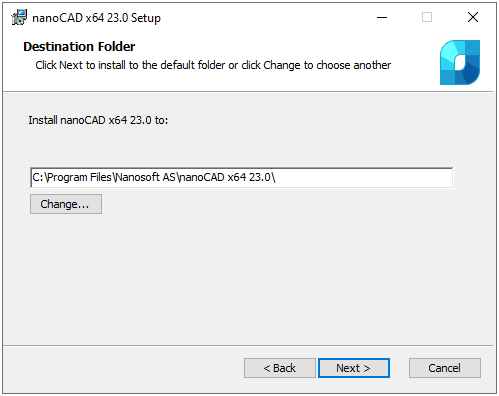Continue installation with the Next button
Viewport: 499px width, 396px height.
pyautogui.click(x=354, y=368)
